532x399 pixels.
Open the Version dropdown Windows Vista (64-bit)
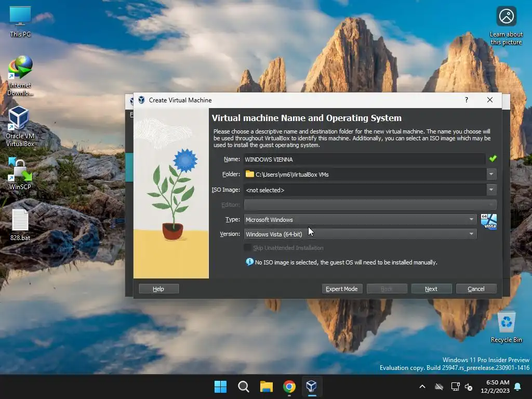coord(361,234)
